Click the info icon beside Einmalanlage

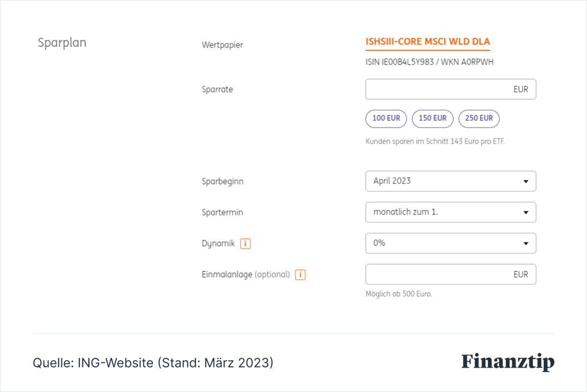pyautogui.click(x=300, y=275)
